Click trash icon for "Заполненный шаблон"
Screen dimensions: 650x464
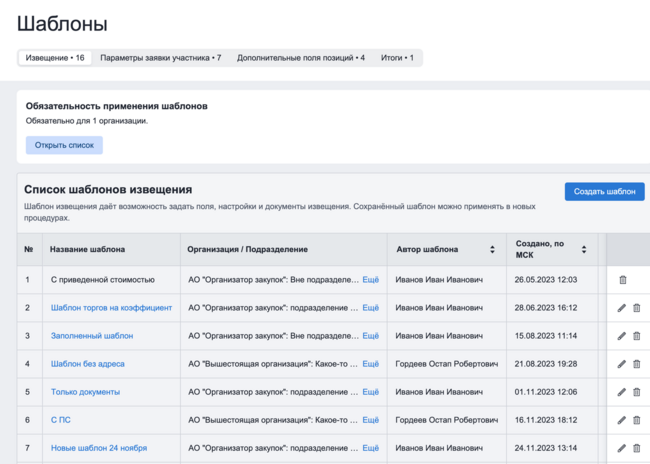coord(637,336)
